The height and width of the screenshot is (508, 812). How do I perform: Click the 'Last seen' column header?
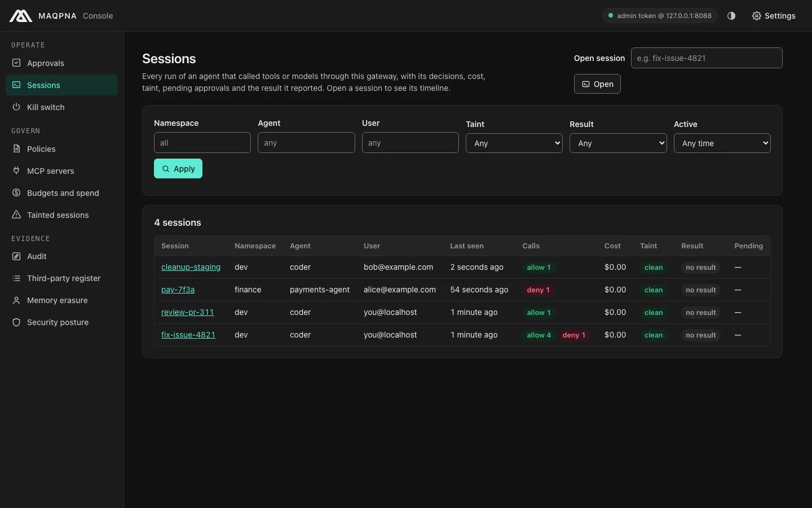coord(467,246)
